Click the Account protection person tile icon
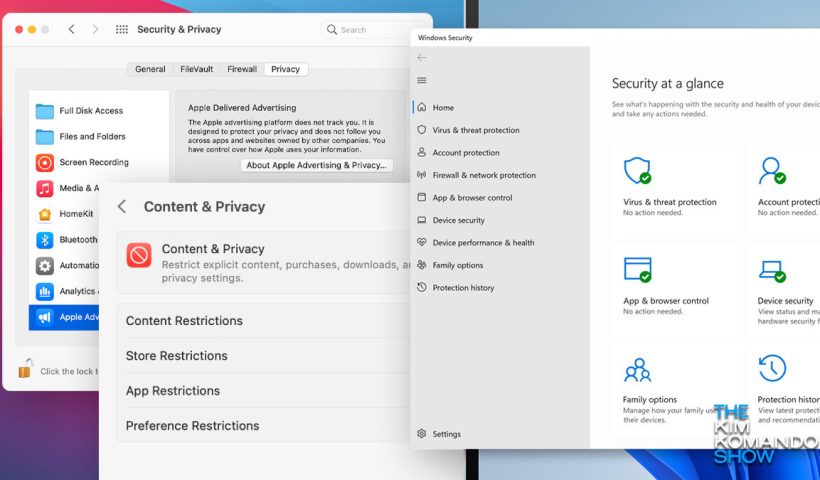820x480 pixels. 772,170
